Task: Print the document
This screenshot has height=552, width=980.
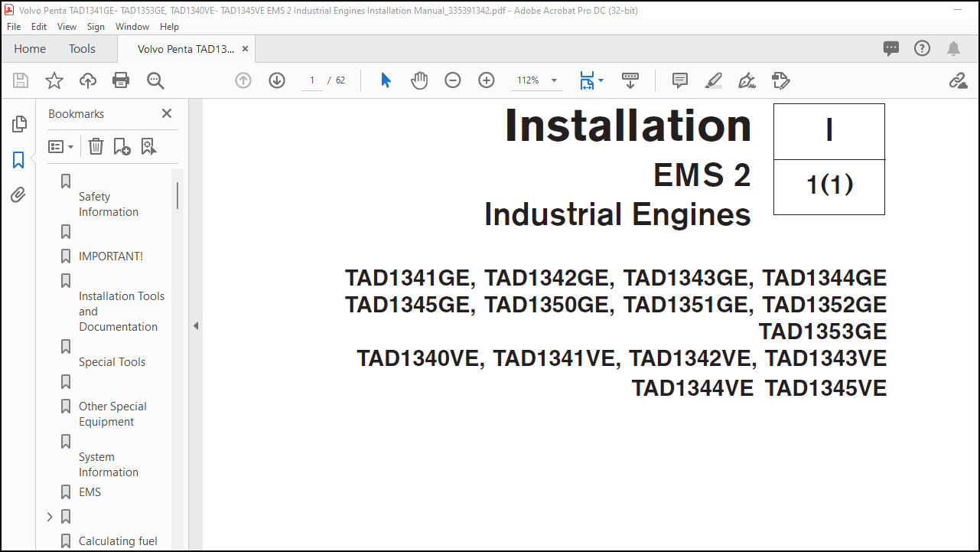Action: coord(121,80)
